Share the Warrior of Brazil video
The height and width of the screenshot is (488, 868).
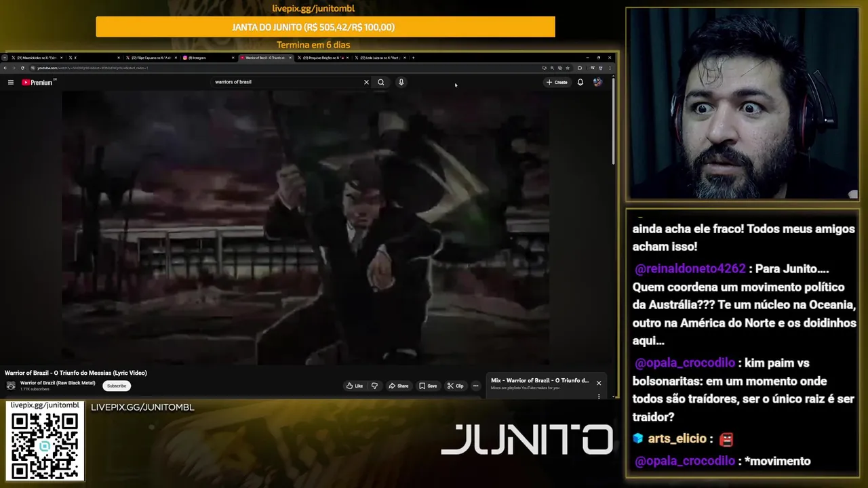pos(399,386)
